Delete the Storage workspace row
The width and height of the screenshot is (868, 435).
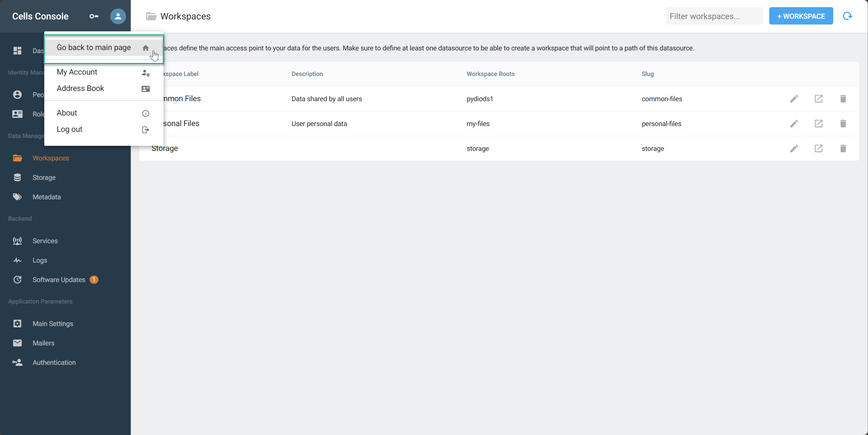pos(843,149)
